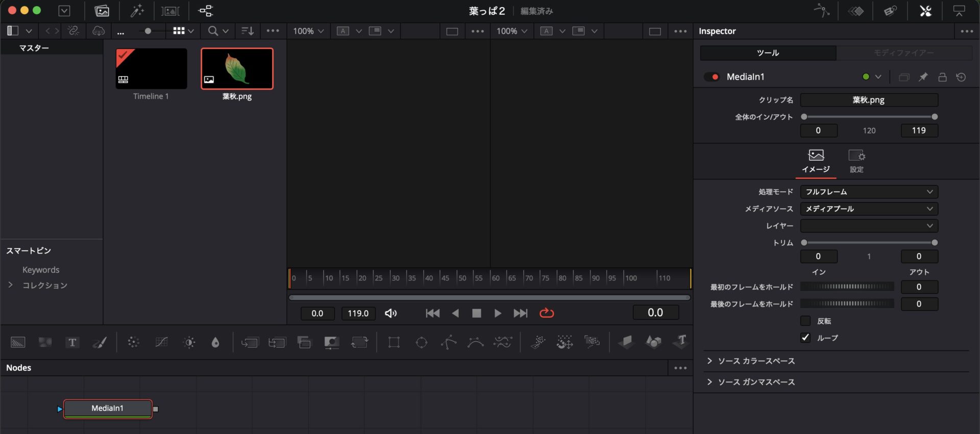Image resolution: width=980 pixels, height=434 pixels.
Task: Open the 処理モード dropdown
Action: click(869, 192)
